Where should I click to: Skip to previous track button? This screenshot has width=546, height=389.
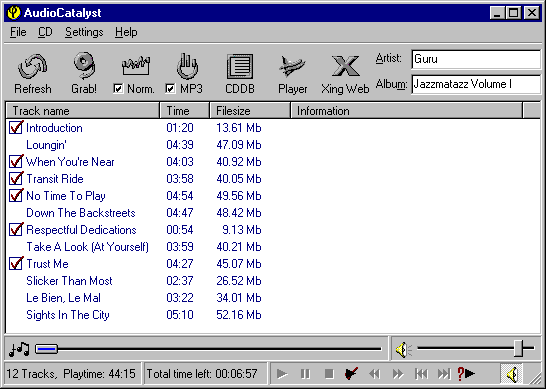[421, 374]
